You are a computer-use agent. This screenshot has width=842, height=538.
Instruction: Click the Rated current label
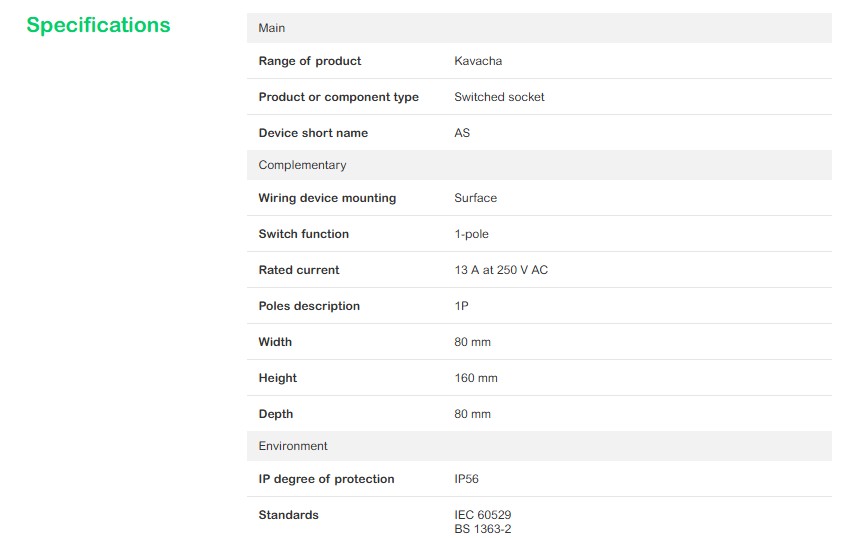click(299, 270)
